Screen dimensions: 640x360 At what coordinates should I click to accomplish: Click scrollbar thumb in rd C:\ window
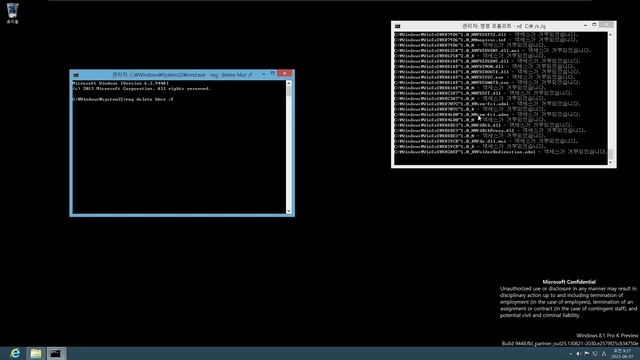tap(611, 154)
